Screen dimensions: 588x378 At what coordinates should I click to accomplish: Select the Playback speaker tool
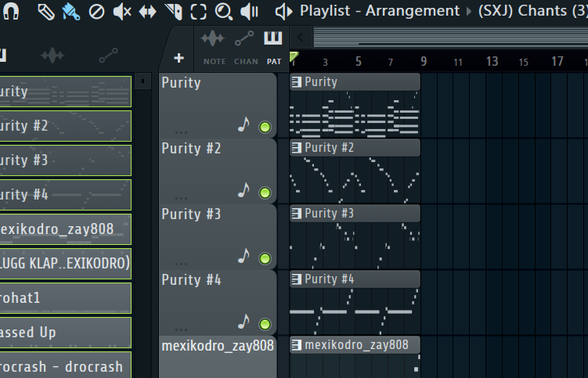pos(250,12)
